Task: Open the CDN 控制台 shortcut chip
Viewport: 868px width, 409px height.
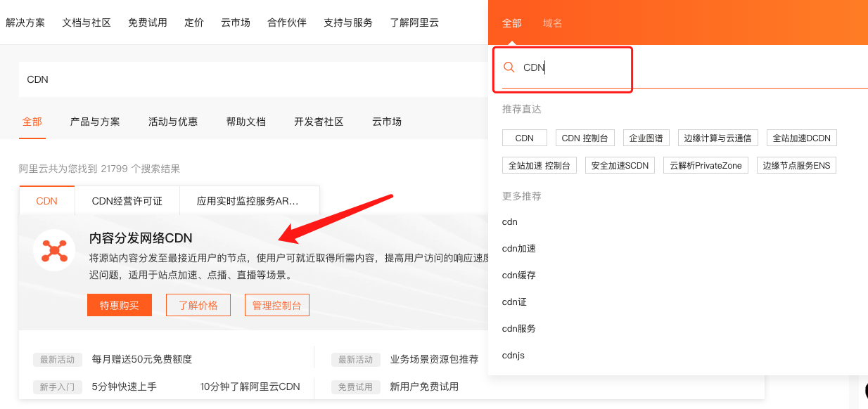Action: (x=585, y=138)
